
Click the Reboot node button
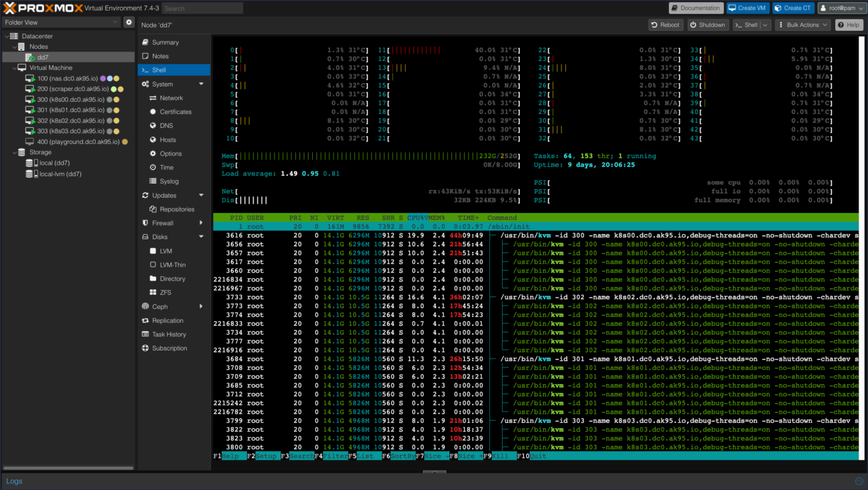pyautogui.click(x=666, y=25)
